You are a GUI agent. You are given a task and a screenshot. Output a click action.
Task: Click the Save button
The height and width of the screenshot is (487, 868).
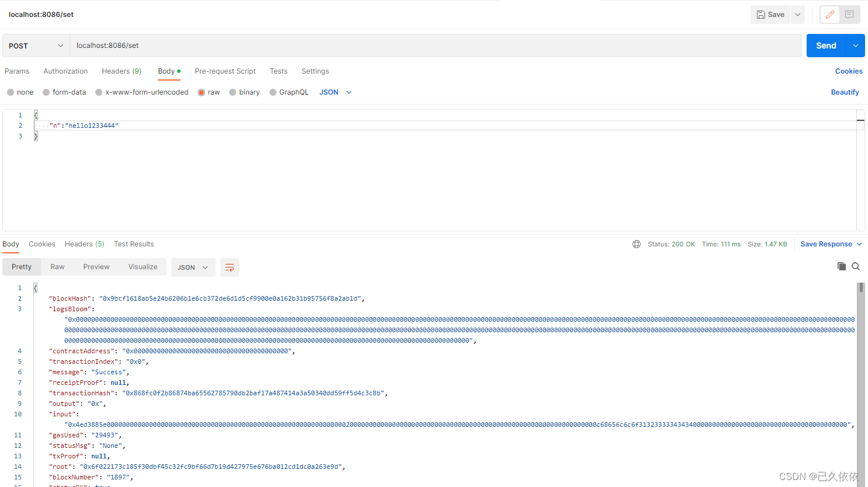coord(770,15)
